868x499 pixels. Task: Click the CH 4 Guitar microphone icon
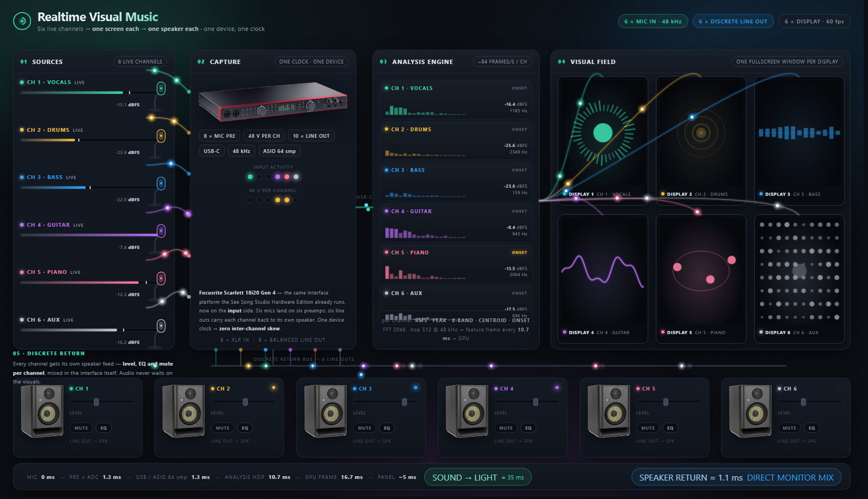tap(161, 231)
